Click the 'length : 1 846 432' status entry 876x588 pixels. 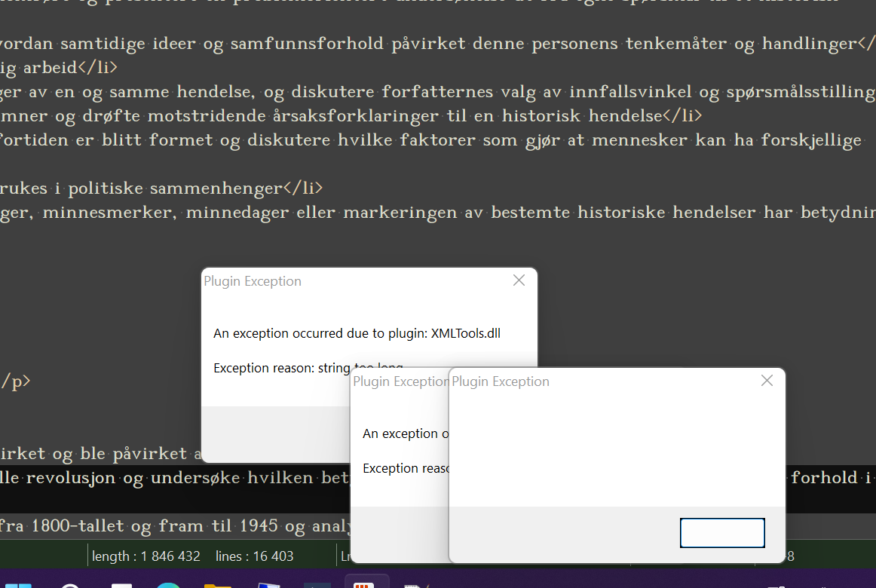pyautogui.click(x=145, y=556)
